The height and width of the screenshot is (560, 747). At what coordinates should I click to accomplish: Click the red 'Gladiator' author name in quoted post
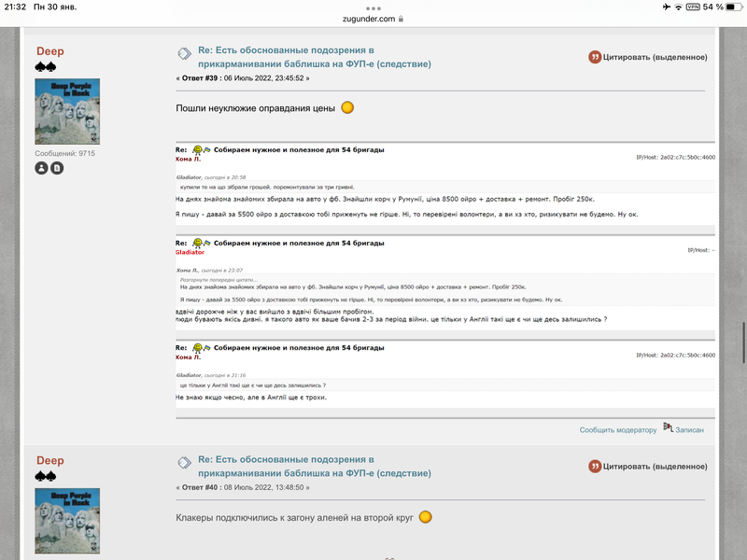click(x=190, y=252)
